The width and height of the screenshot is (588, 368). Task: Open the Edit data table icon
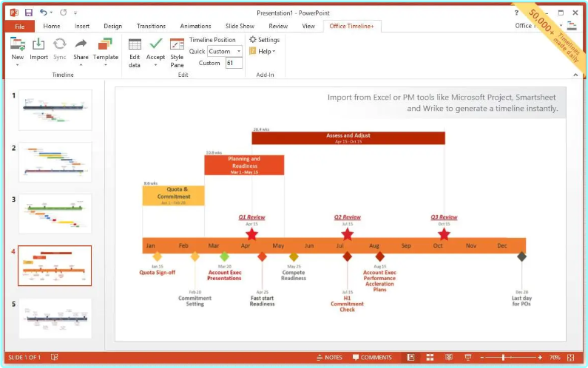point(135,45)
